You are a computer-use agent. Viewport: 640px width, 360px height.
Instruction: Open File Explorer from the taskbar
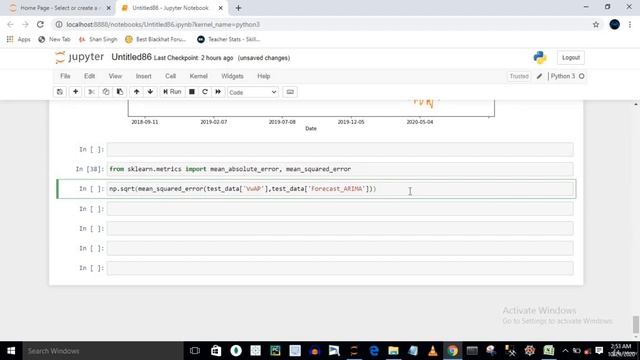pos(393,351)
